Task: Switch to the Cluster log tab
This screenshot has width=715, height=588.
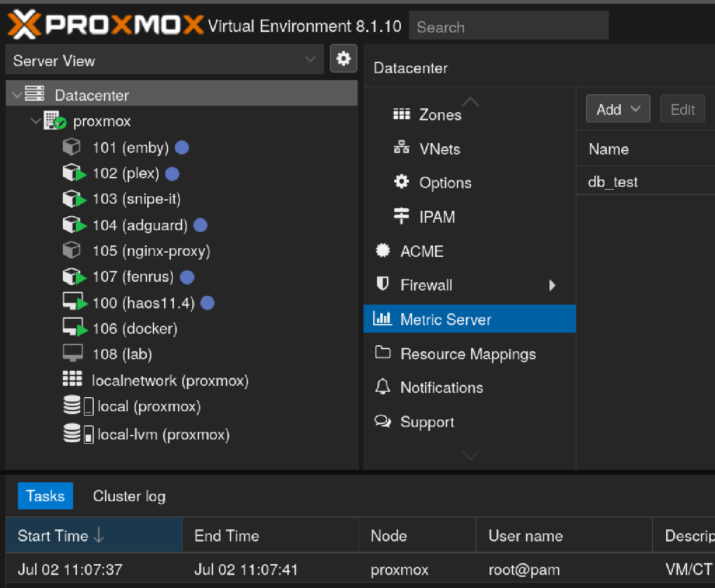Action: coord(129,496)
